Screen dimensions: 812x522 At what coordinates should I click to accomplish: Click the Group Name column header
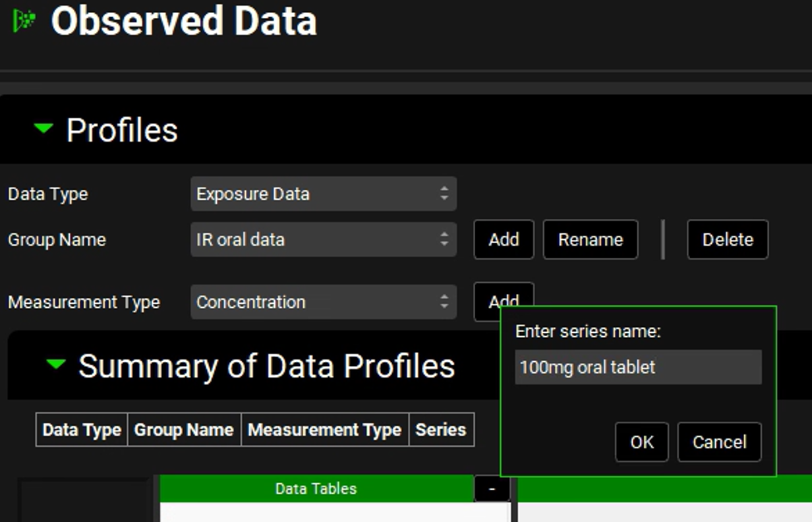(x=184, y=430)
